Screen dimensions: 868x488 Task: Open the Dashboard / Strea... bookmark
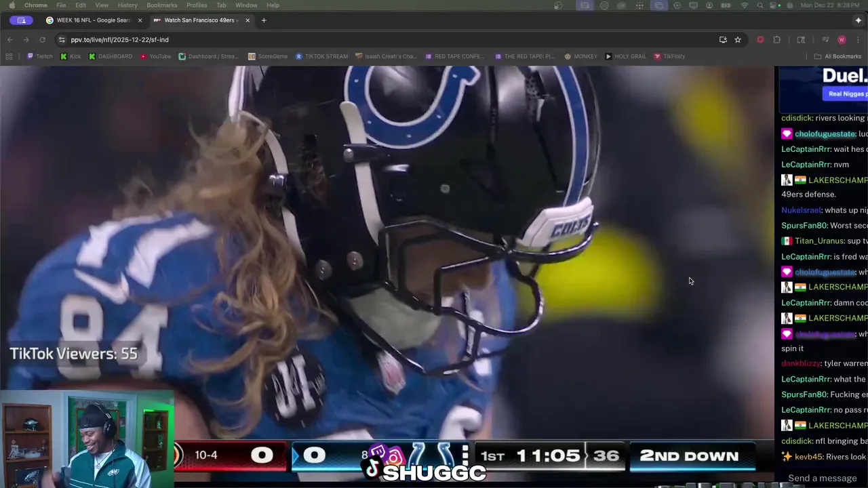point(209,56)
